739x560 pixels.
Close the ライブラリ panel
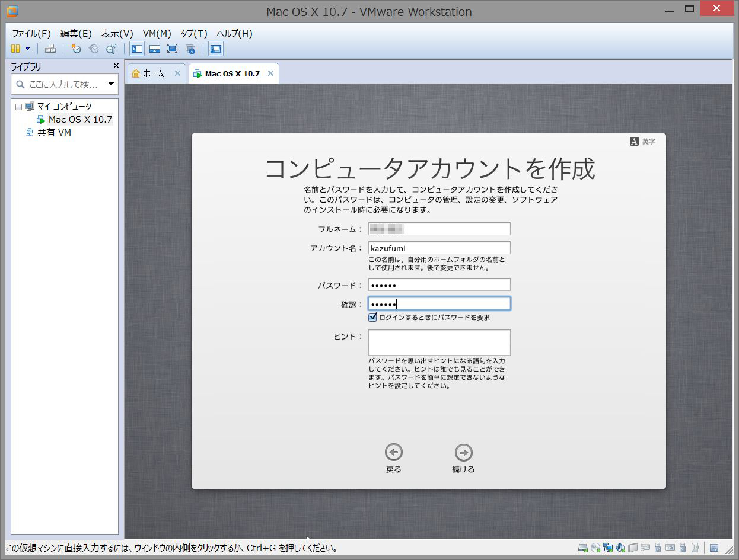[x=116, y=66]
